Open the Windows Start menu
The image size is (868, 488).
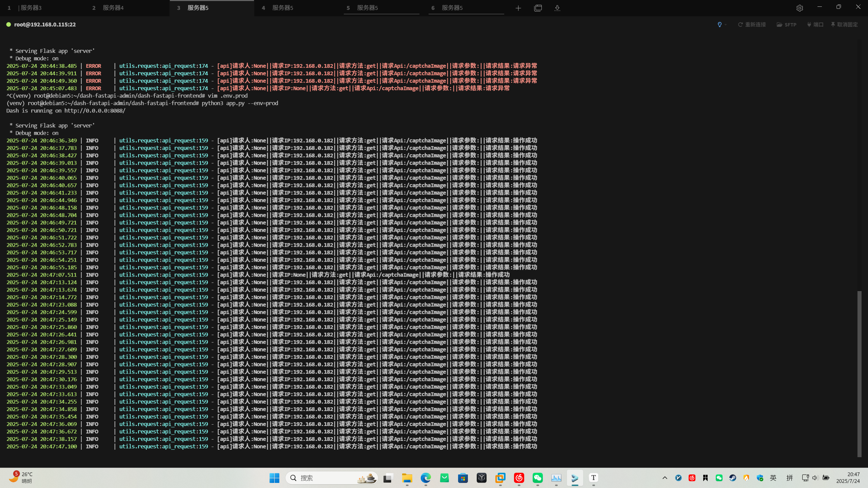pos(274,478)
